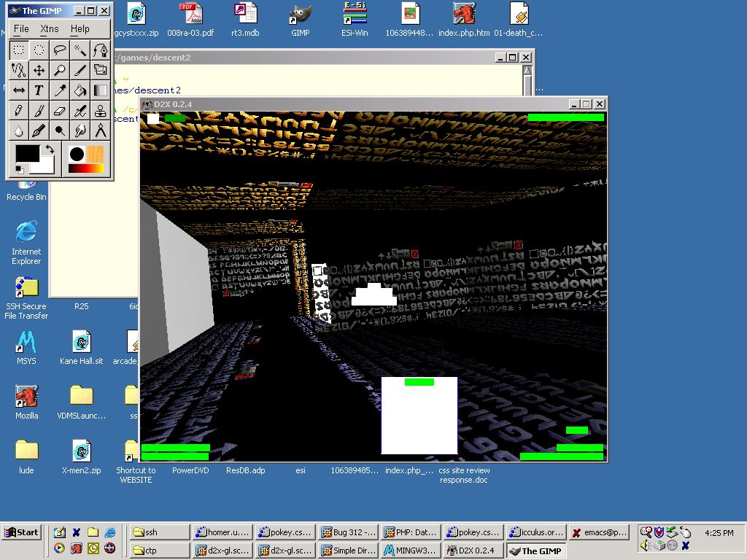Switch to Simple Dir taskbar window
The image size is (747, 560).
(x=349, y=551)
